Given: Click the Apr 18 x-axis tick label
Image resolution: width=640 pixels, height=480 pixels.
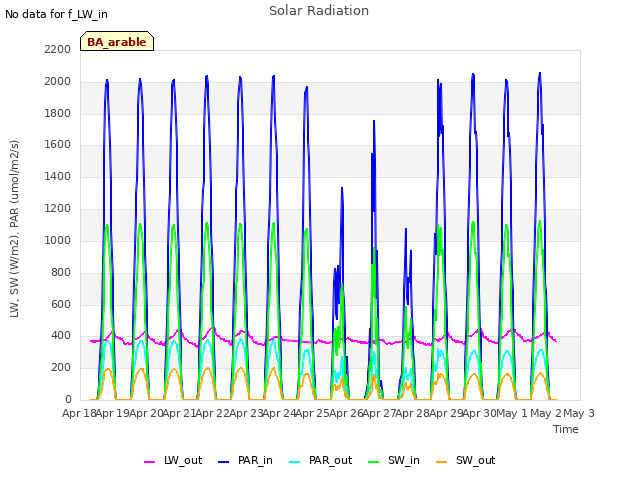Looking at the screenshot, I should (80, 413).
